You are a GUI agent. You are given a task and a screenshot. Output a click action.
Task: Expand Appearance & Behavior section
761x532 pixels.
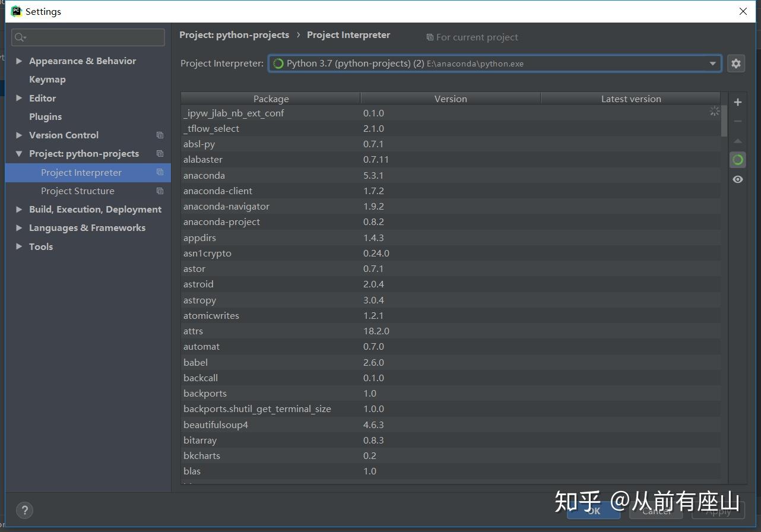click(19, 61)
